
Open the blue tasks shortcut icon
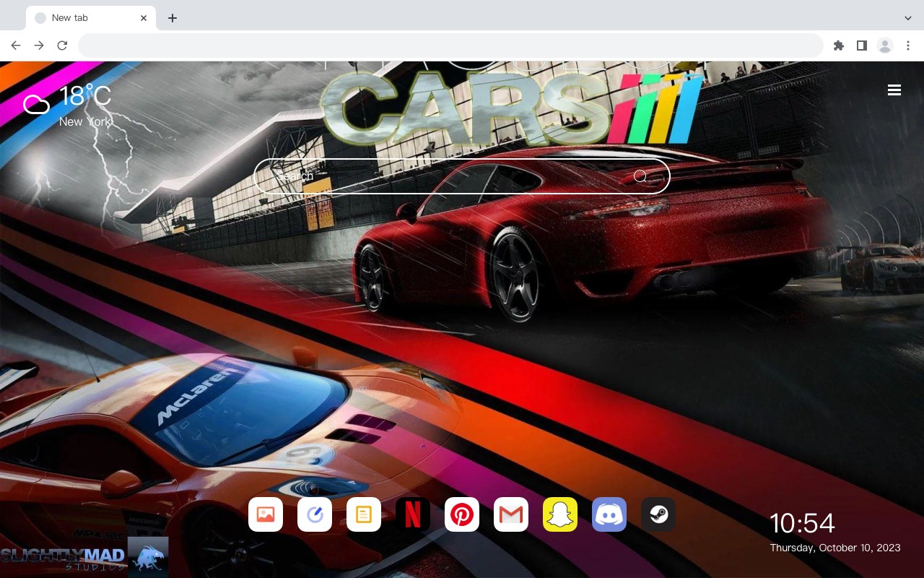pyautogui.click(x=315, y=514)
